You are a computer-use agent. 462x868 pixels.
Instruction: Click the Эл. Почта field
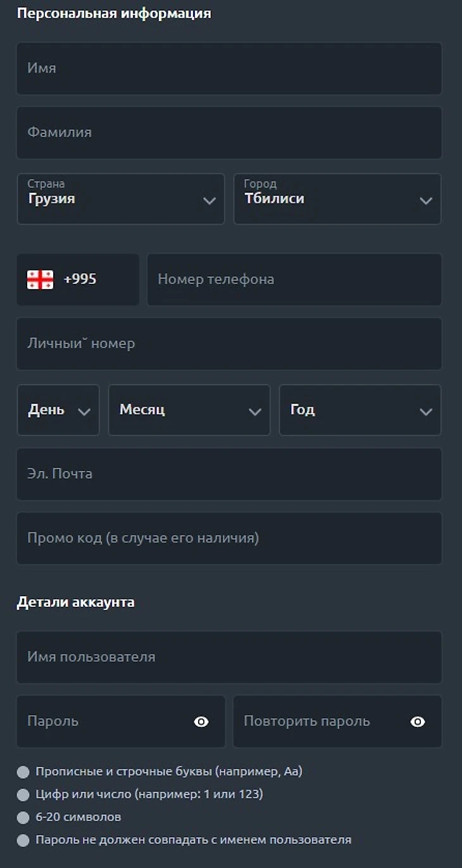[x=229, y=474]
